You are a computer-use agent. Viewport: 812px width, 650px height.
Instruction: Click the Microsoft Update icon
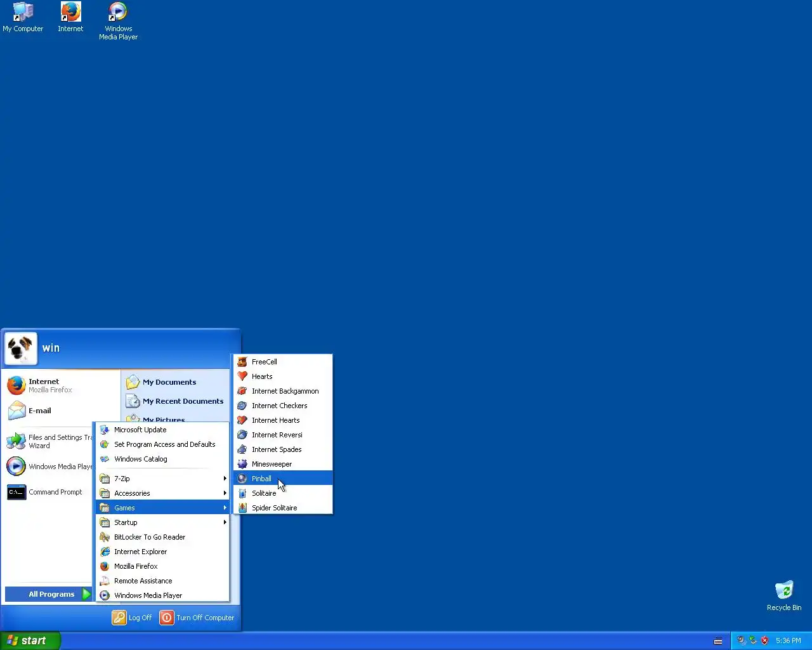click(105, 430)
